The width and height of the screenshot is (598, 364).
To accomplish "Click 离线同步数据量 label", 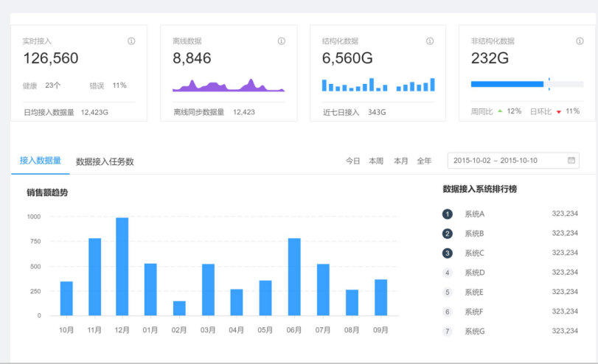I will 199,112.
